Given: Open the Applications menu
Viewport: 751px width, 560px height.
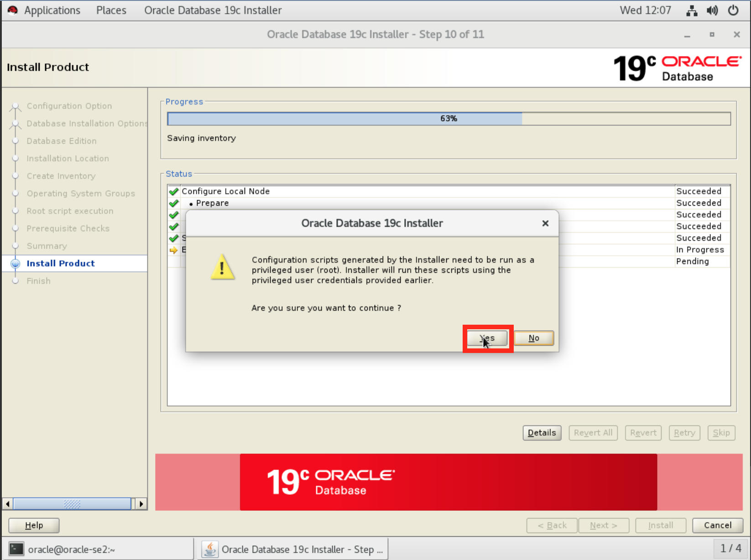Looking at the screenshot, I should (52, 10).
